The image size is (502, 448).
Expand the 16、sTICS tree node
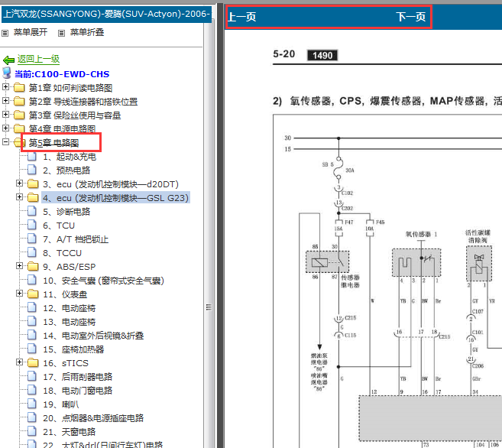click(19, 363)
